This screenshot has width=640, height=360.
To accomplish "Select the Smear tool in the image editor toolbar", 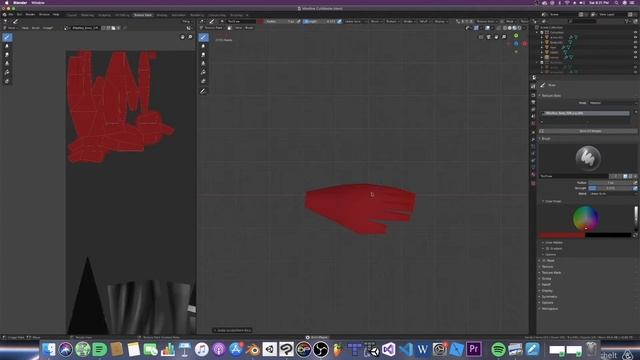I will (7, 55).
